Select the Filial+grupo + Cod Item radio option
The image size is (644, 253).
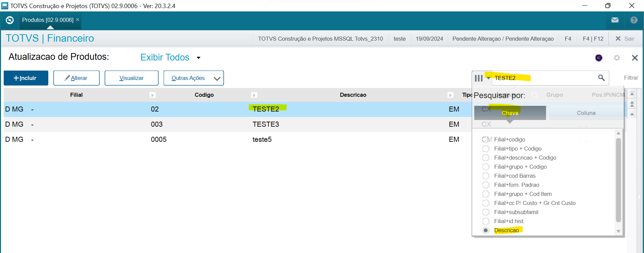pyautogui.click(x=486, y=194)
